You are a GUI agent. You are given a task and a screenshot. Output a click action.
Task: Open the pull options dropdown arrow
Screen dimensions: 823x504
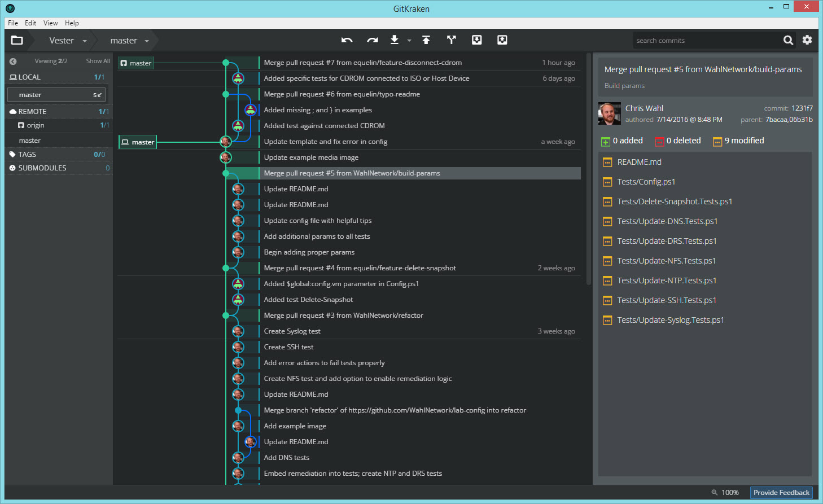(408, 40)
